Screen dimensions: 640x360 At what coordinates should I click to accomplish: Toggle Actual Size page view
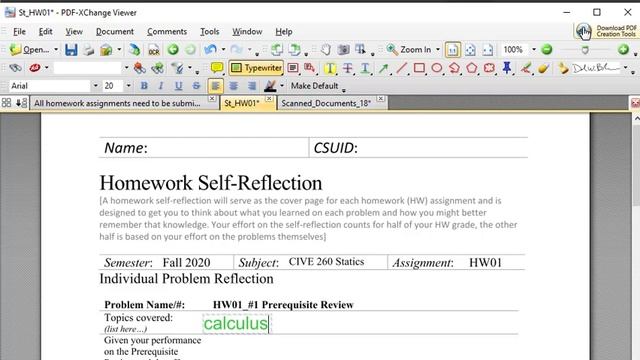(452, 50)
